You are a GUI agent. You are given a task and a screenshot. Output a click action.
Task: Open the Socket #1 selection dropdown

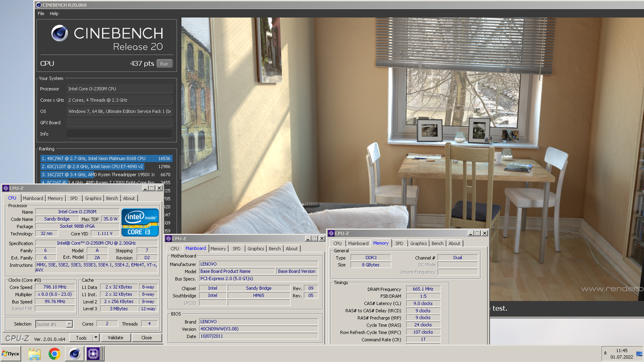tap(69, 324)
